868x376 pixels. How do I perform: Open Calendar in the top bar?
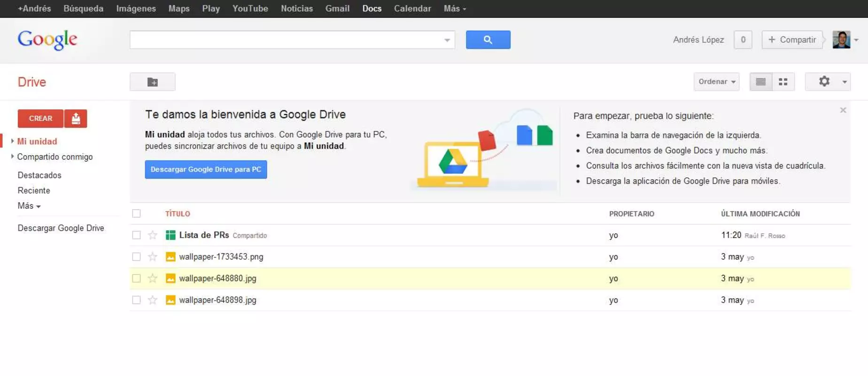[412, 8]
